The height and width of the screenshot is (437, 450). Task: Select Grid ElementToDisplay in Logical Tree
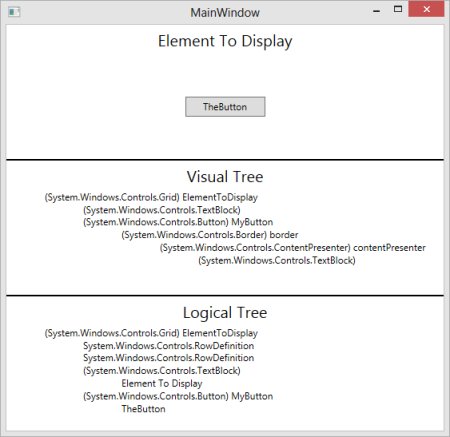pyautogui.click(x=151, y=333)
